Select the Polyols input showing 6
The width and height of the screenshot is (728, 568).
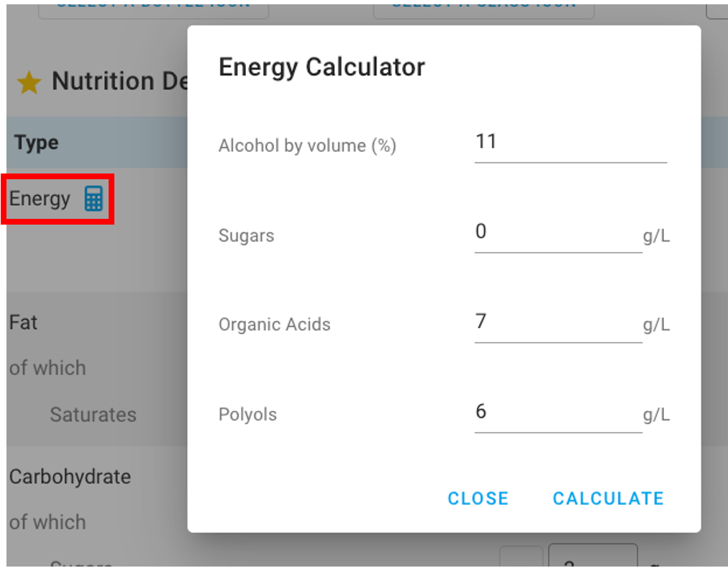(x=558, y=413)
